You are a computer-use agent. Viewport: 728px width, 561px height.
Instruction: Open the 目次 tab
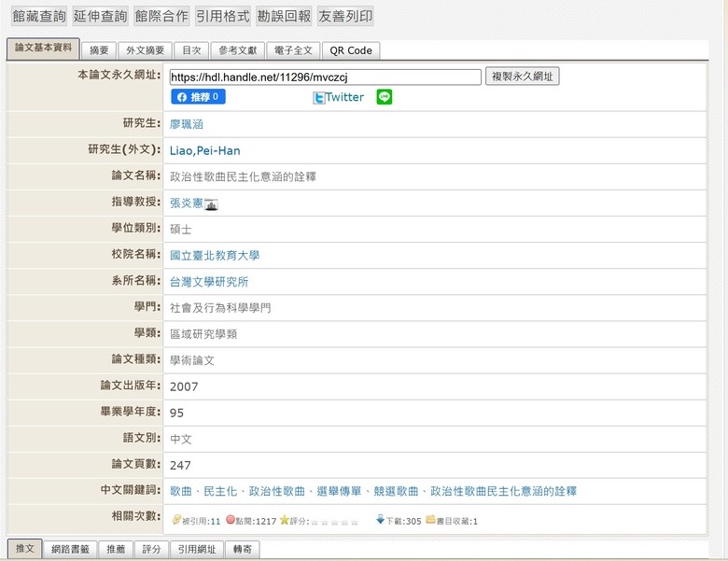191,50
